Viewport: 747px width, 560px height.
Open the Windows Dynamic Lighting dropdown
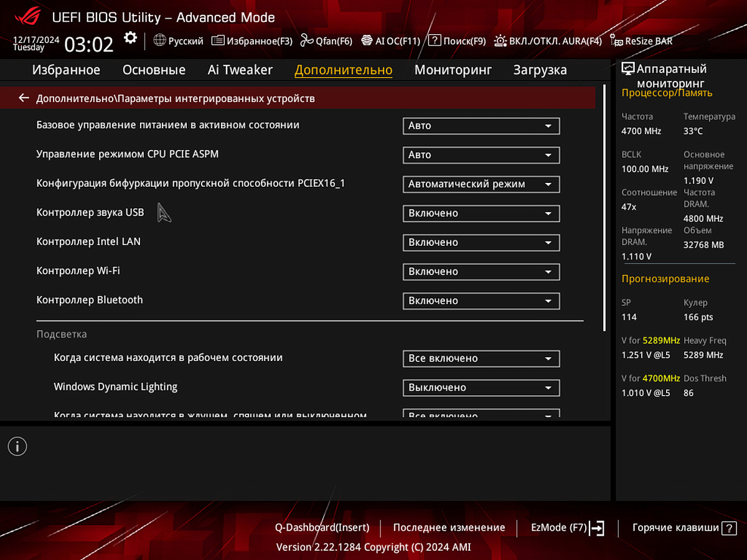(x=481, y=388)
